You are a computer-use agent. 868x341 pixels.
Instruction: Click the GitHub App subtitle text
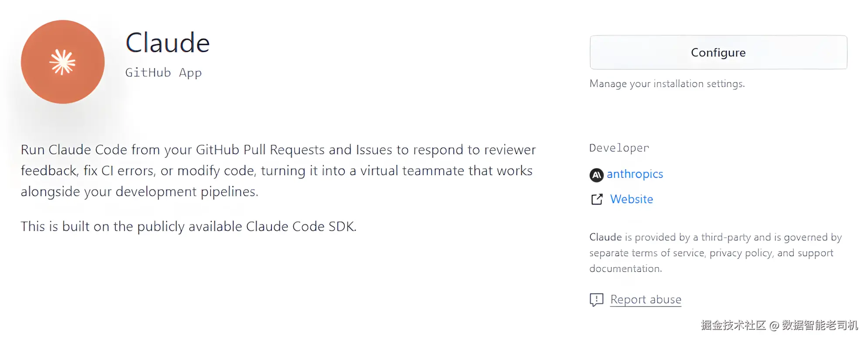(x=163, y=72)
